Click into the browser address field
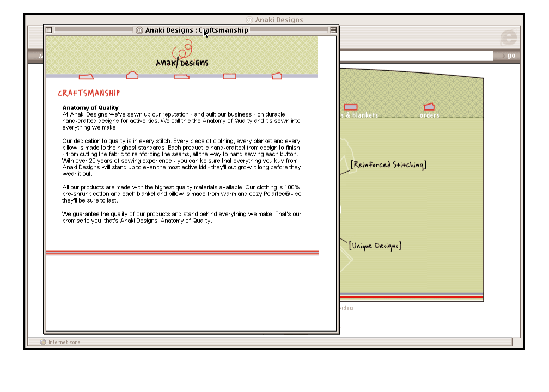This screenshot has width=549, height=392. click(x=414, y=56)
